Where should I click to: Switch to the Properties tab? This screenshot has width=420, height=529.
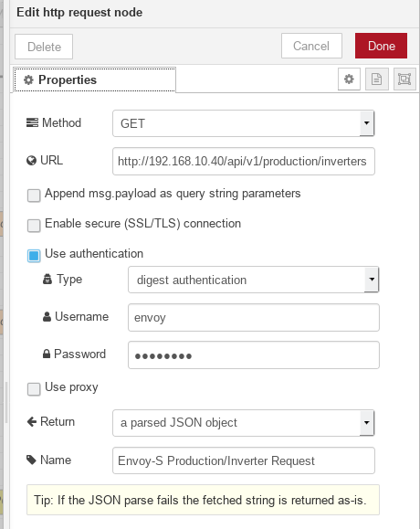point(94,80)
